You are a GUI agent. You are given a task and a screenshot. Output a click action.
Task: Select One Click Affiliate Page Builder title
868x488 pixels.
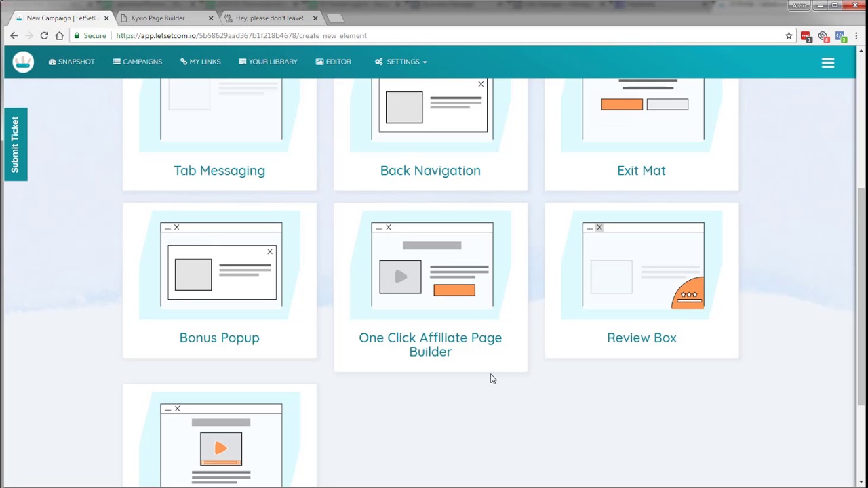pyautogui.click(x=431, y=344)
